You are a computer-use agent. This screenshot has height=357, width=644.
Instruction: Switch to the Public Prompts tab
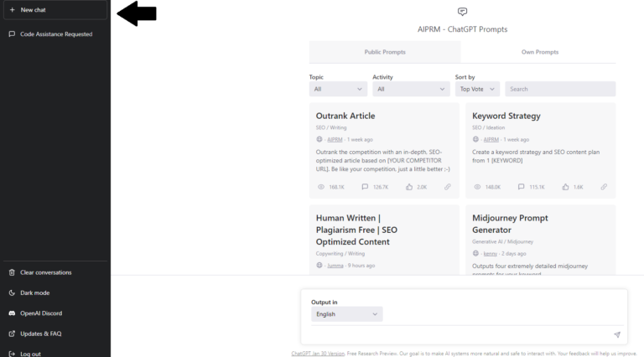385,52
